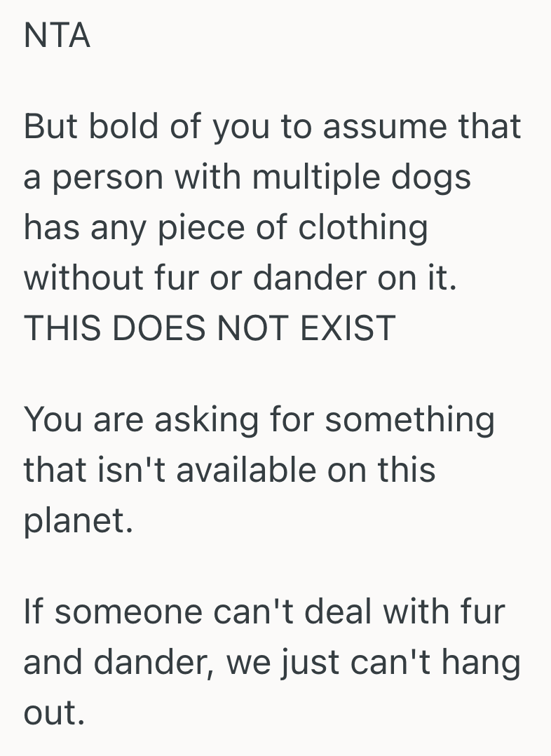551x756 pixels.
Task: Click the capitalized line "THIS DOES NOT EXIST"
Action: click(210, 327)
